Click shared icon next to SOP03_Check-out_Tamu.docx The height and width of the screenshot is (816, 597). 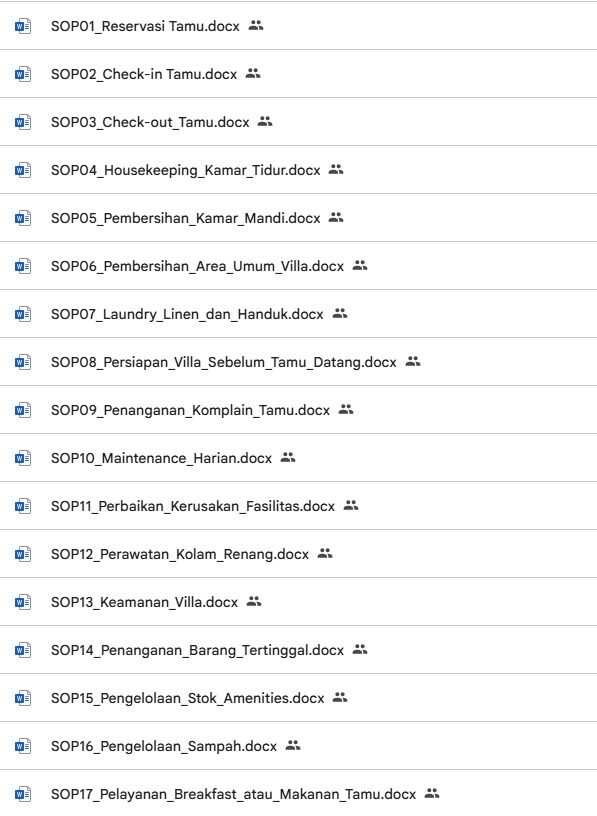pos(265,121)
